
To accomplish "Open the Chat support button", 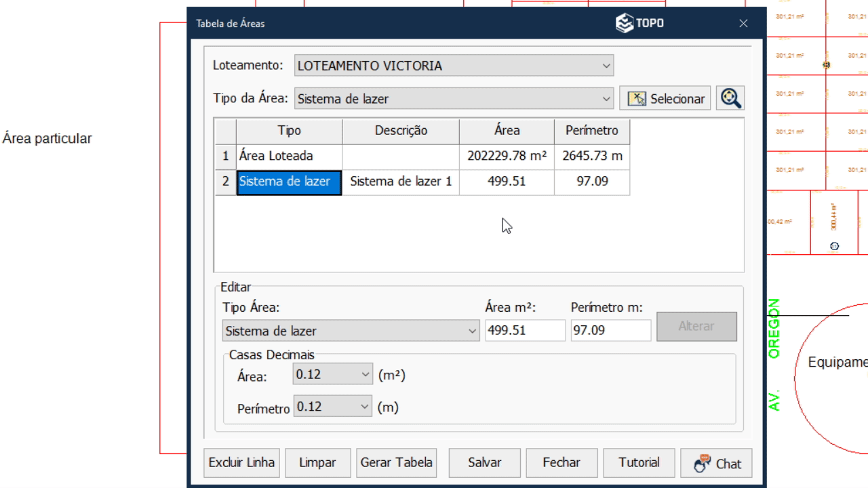I will point(717,464).
